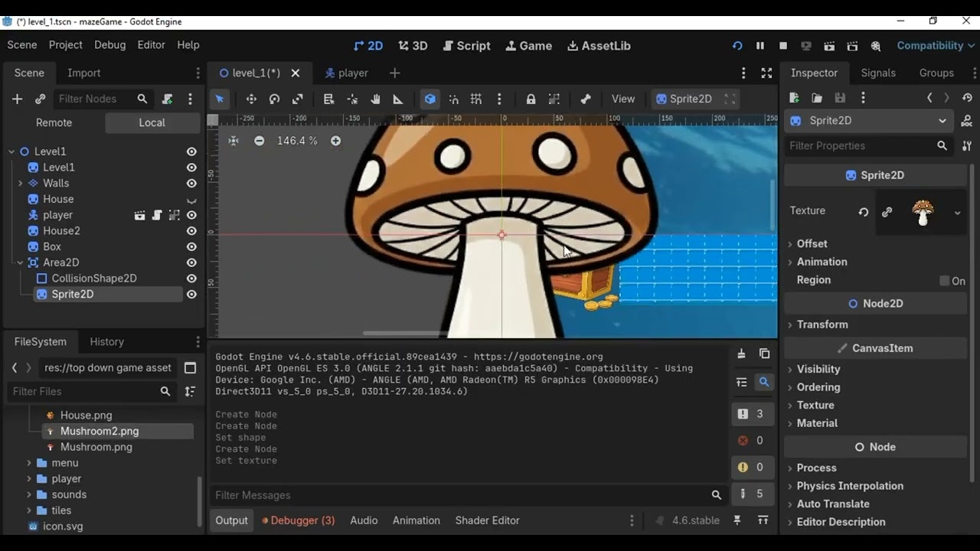
Task: Open the Debugger (3) bottom tab
Action: (299, 520)
